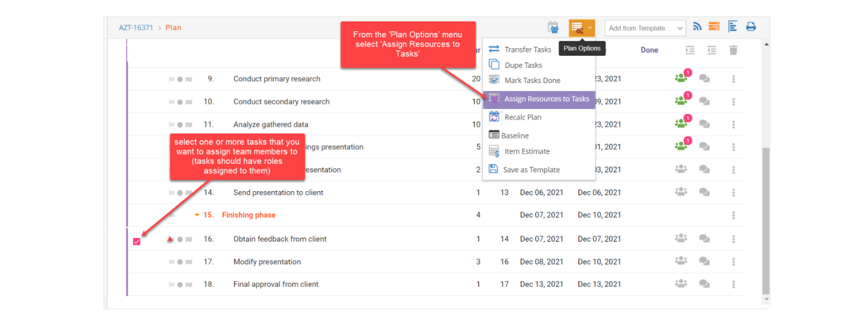The image size is (868, 324).
Task: Open the team members icon in toolbar
Action: click(x=554, y=27)
